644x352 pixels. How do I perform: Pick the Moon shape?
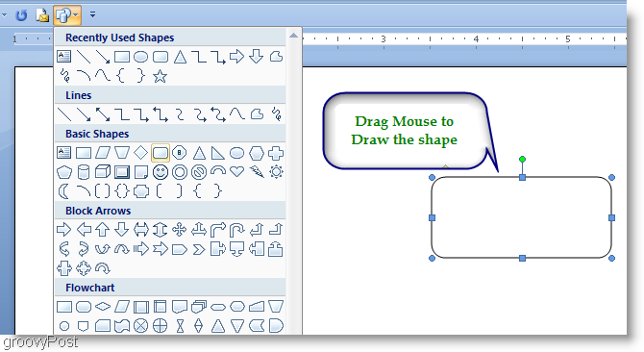(x=63, y=191)
